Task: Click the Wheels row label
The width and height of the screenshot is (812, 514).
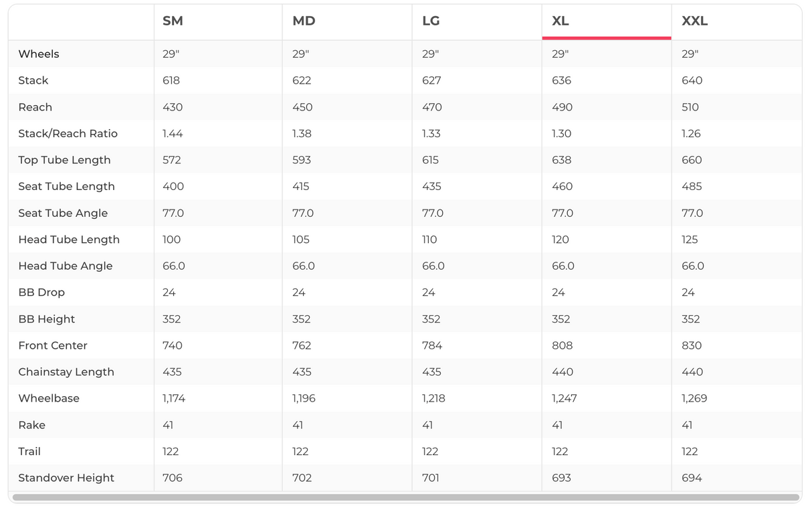Action: [39, 54]
